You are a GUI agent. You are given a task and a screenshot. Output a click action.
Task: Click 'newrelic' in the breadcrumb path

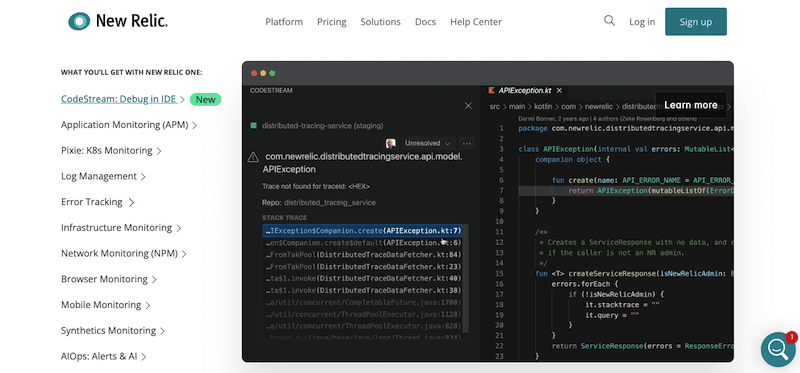click(599, 107)
